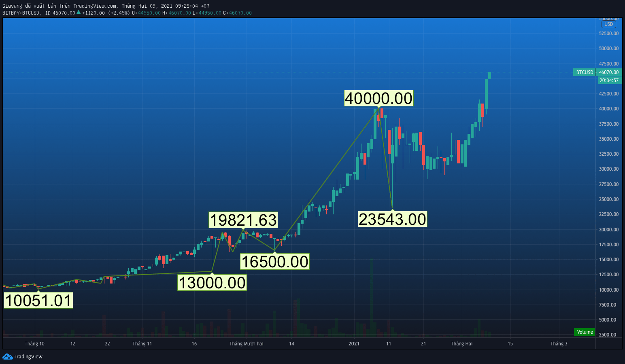Select the 16500.00 price annotation
This screenshot has height=364, width=625.
point(275,262)
